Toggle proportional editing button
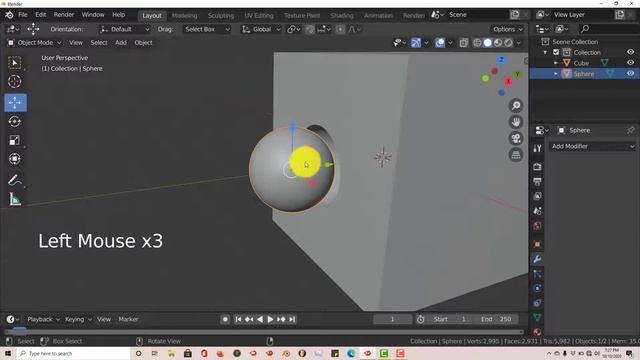 [340, 29]
